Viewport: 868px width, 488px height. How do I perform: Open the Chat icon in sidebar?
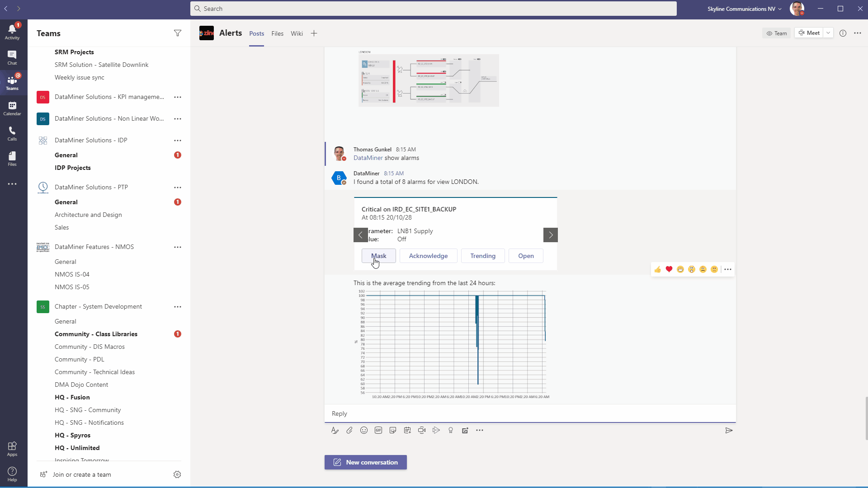[12, 57]
